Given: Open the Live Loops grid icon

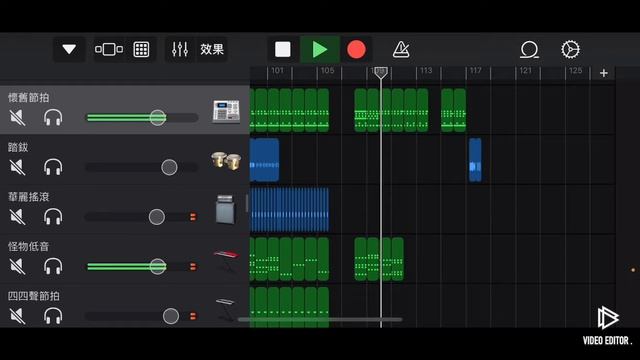Looking at the screenshot, I should [141, 49].
